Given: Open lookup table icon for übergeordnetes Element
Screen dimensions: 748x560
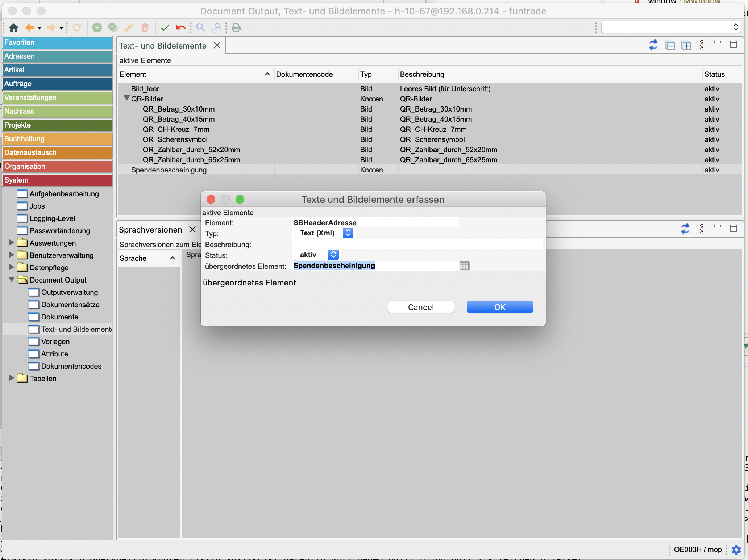Looking at the screenshot, I should [x=464, y=266].
